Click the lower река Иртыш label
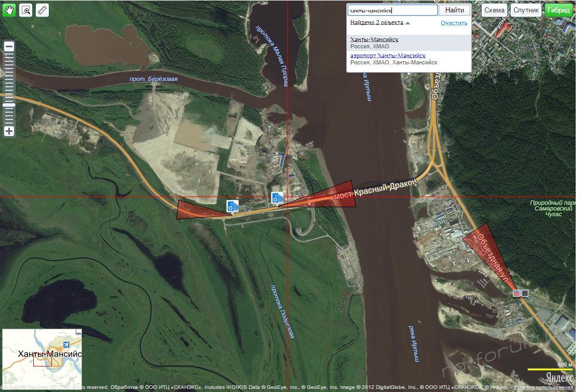This screenshot has width=584, height=392. [x=414, y=344]
